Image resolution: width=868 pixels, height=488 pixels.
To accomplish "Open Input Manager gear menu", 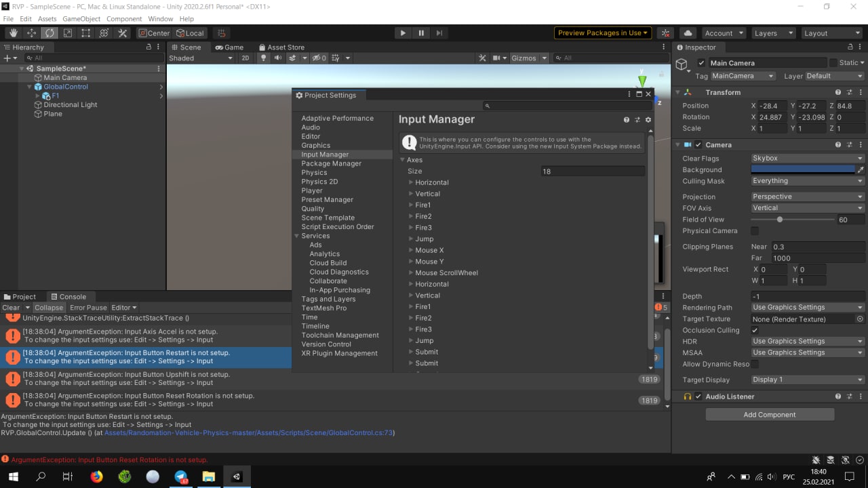I will [648, 119].
